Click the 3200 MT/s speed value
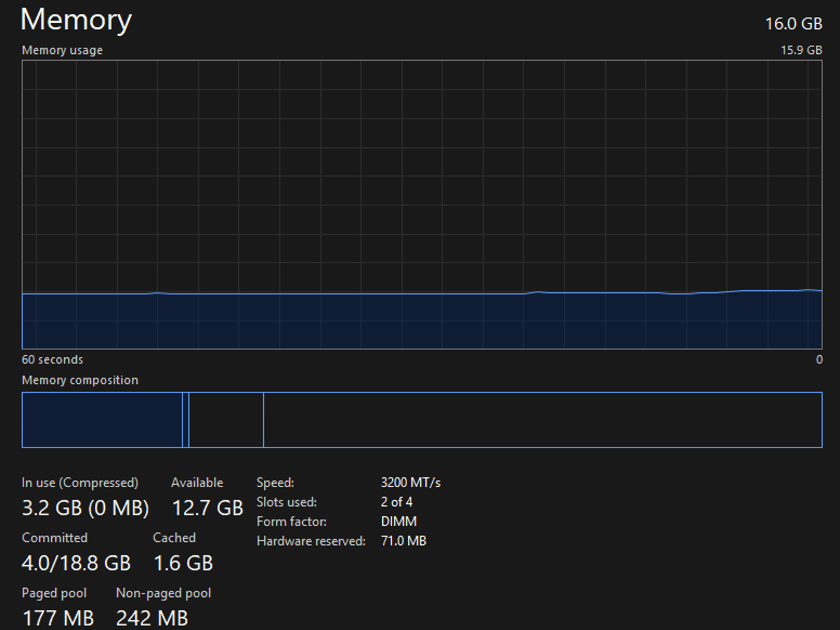 [x=411, y=482]
